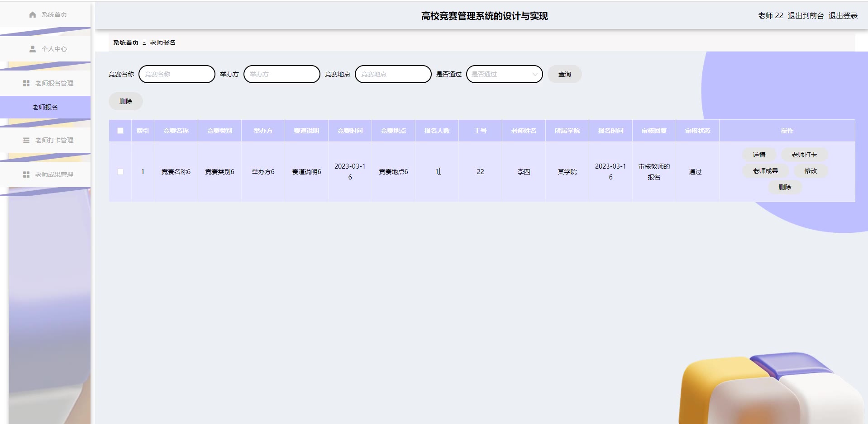Expand the 是否通过 dropdown arrow
This screenshot has height=424, width=868.
pos(535,75)
